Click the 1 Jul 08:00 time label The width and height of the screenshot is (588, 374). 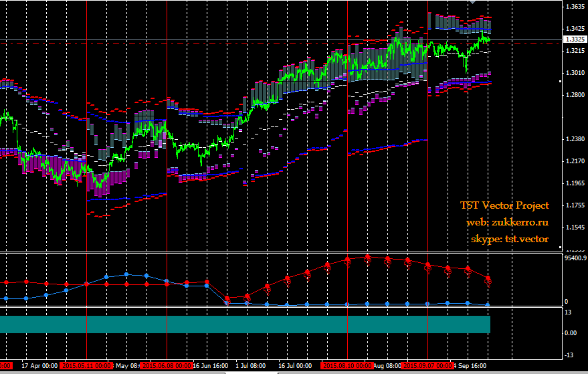coord(250,365)
